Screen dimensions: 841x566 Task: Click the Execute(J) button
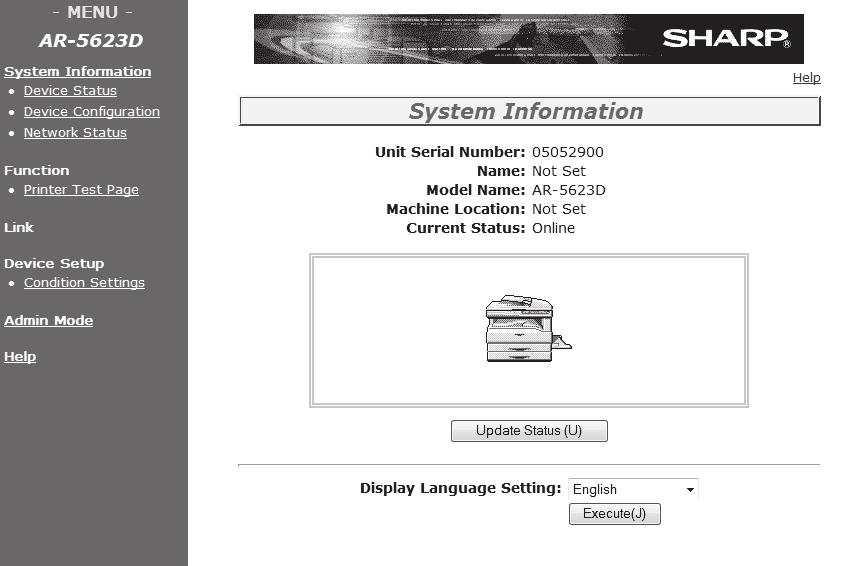615,514
